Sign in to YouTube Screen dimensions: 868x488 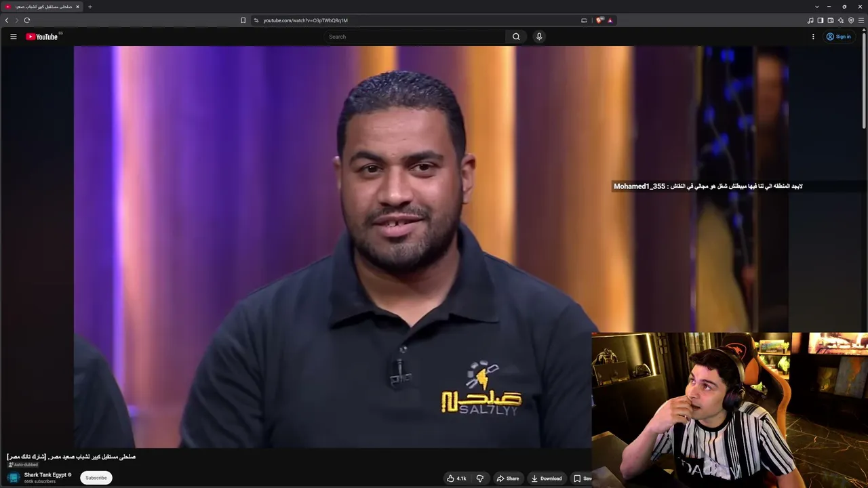(x=839, y=37)
